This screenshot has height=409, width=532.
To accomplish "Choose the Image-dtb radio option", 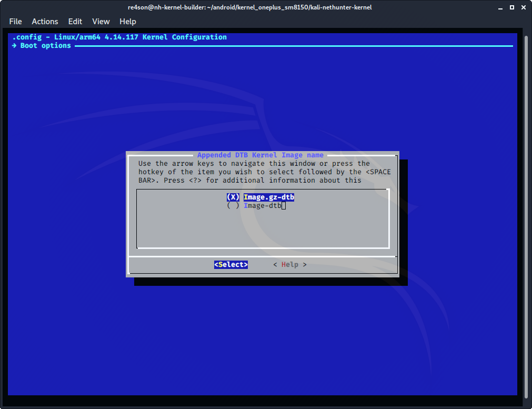I will tap(233, 206).
